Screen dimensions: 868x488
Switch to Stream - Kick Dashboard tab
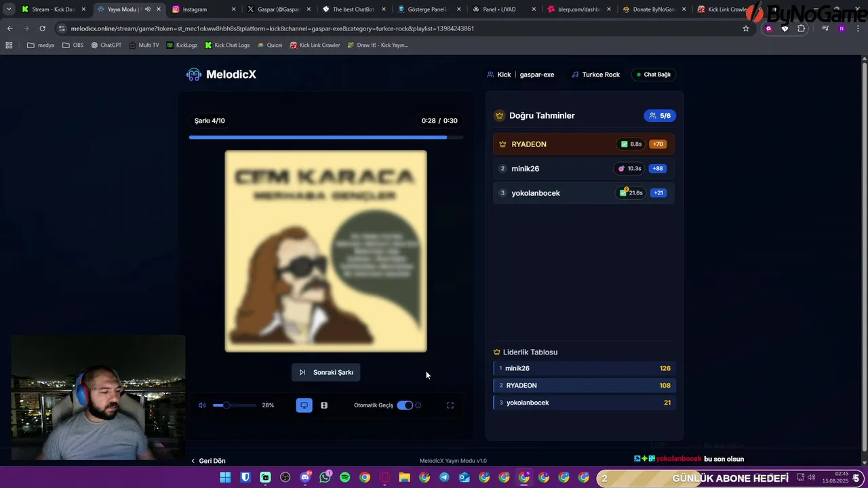tap(53, 9)
